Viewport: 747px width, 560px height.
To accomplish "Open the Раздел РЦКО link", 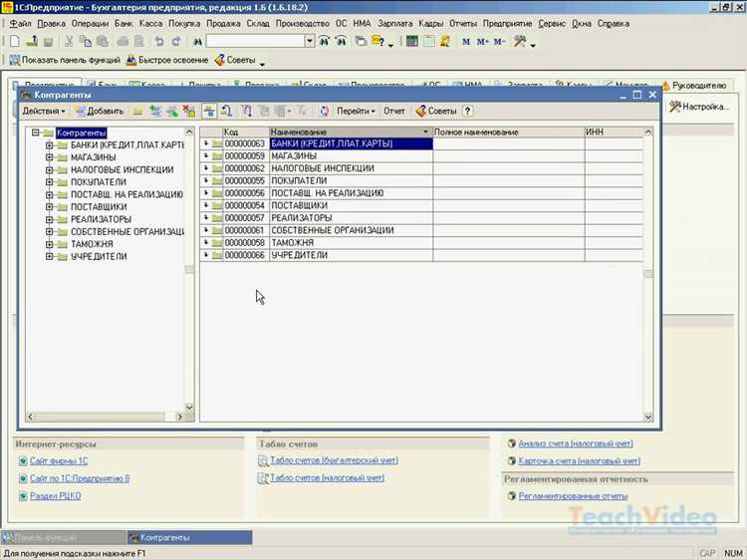I will tap(55, 496).
